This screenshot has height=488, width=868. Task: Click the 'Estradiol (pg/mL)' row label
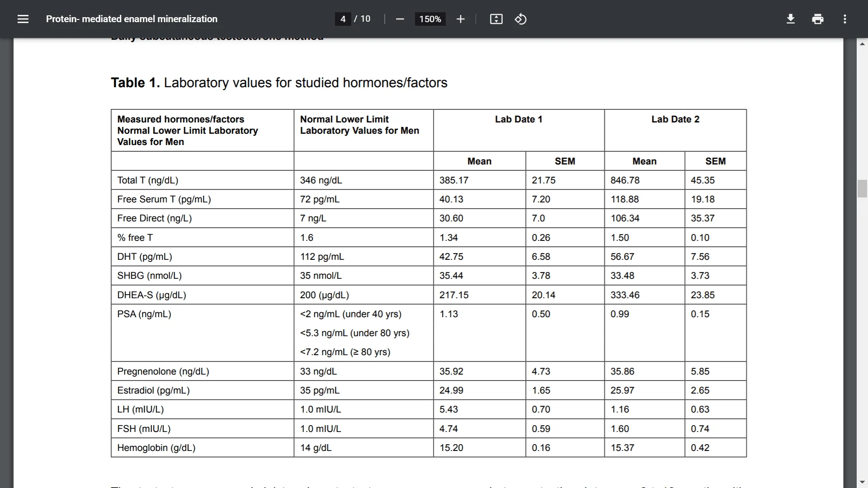pyautogui.click(x=154, y=390)
